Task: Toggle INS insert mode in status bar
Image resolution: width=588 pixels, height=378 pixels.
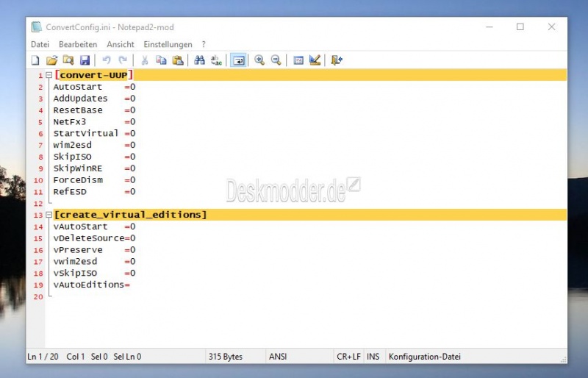Action: point(373,357)
